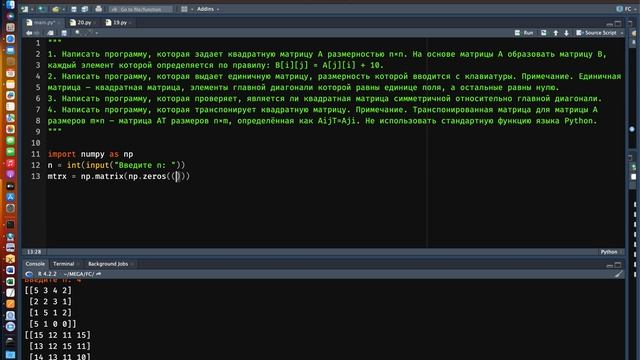Click the workspace panes grid icon
The width and height of the screenshot is (640, 360).
184,9
